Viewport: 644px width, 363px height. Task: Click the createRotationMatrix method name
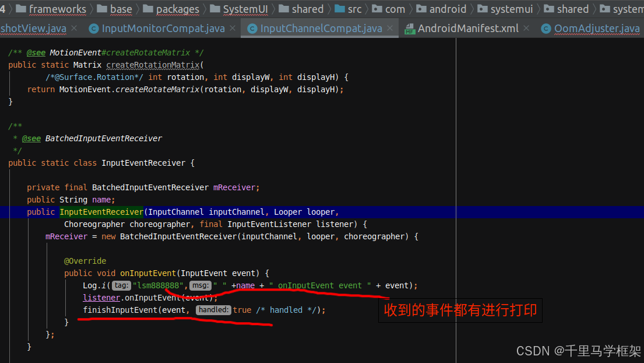153,65
